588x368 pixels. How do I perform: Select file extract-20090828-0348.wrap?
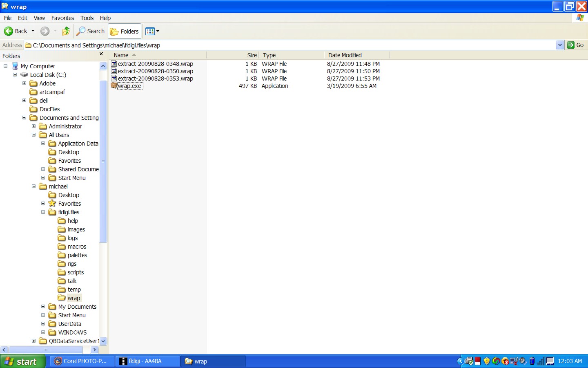point(155,64)
